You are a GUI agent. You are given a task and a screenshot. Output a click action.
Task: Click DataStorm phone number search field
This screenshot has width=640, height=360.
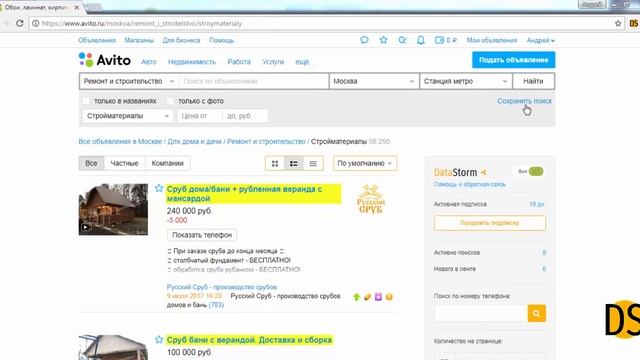click(x=481, y=313)
